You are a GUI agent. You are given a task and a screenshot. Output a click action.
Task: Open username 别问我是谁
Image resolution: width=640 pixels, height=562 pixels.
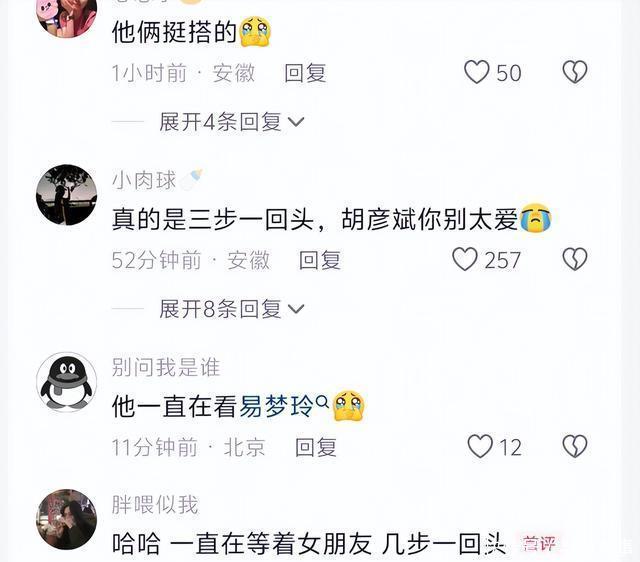tap(166, 367)
